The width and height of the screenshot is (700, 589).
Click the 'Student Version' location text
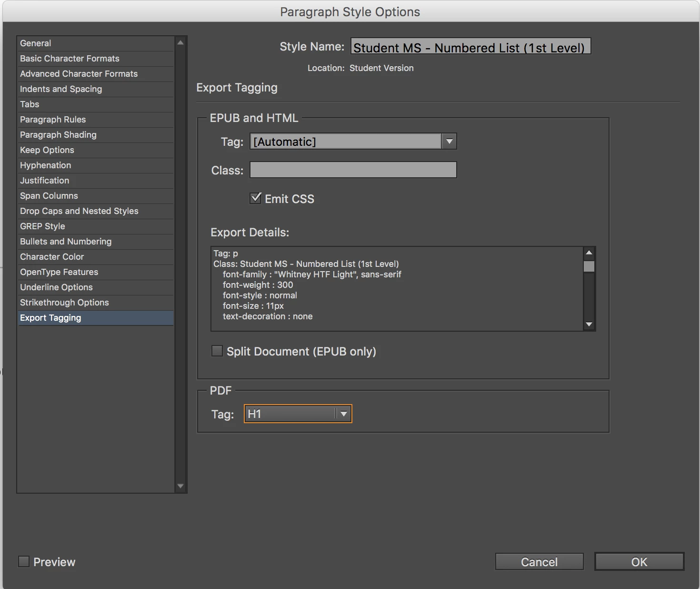[x=381, y=68]
